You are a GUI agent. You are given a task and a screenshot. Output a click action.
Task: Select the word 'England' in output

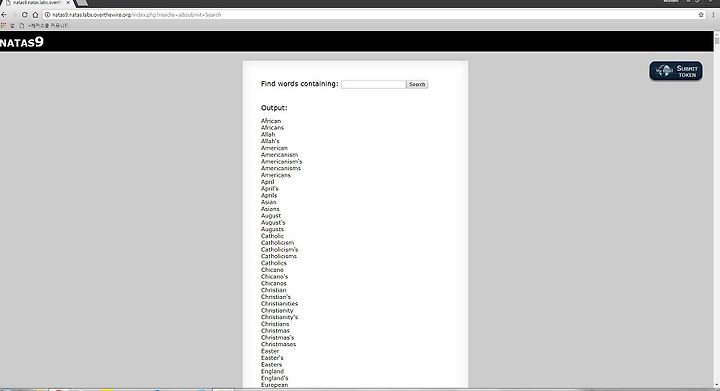[x=272, y=371]
